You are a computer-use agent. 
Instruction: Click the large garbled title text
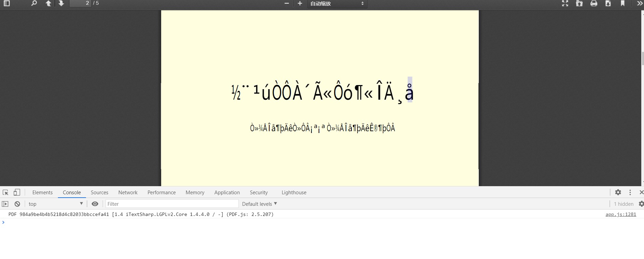tap(322, 92)
